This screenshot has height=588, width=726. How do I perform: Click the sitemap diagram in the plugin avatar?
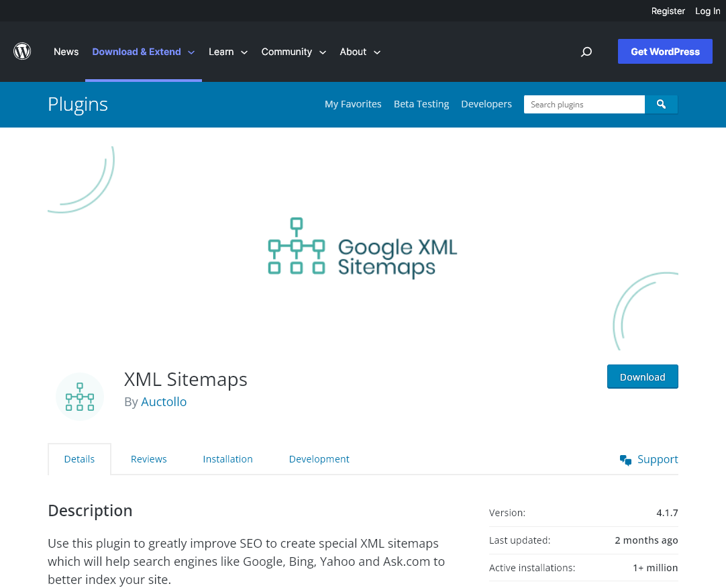click(80, 396)
